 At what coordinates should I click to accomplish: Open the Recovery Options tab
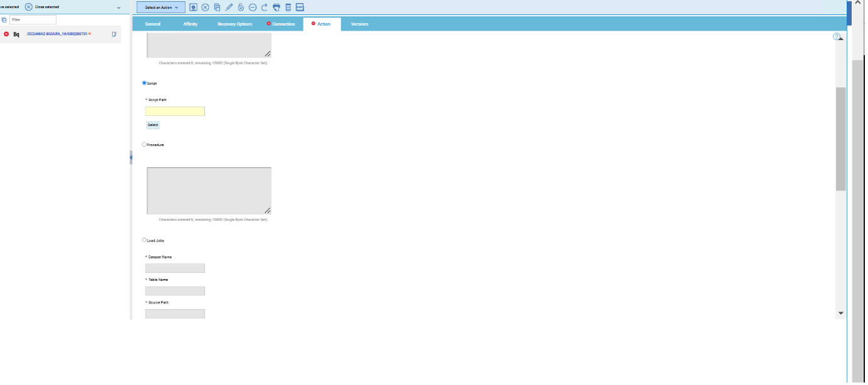235,24
